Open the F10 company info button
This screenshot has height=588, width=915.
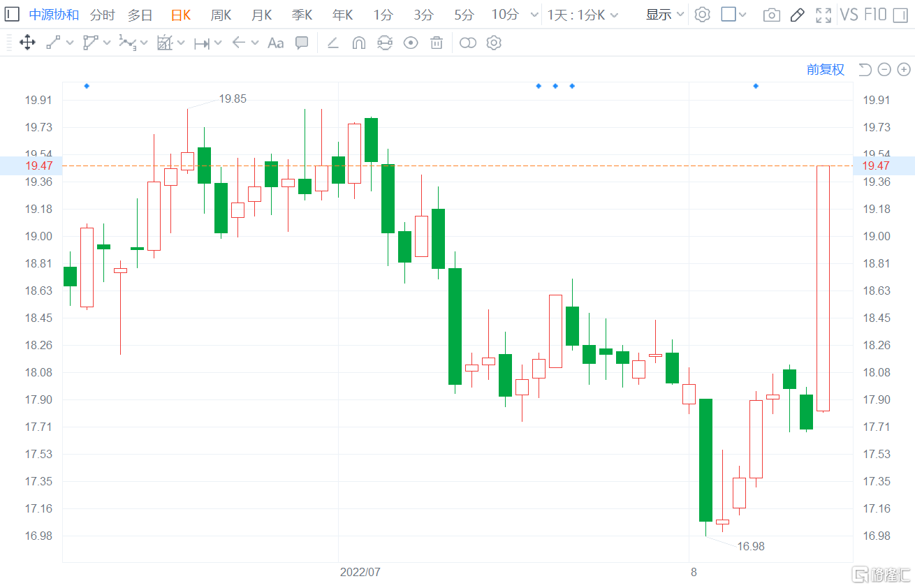coord(875,15)
